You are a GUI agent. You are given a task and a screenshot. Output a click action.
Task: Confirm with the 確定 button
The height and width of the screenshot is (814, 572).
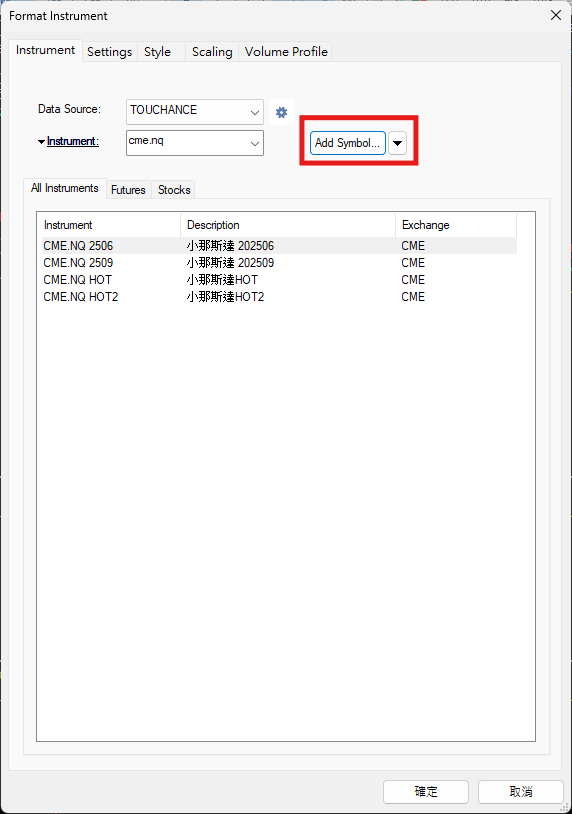[426, 792]
